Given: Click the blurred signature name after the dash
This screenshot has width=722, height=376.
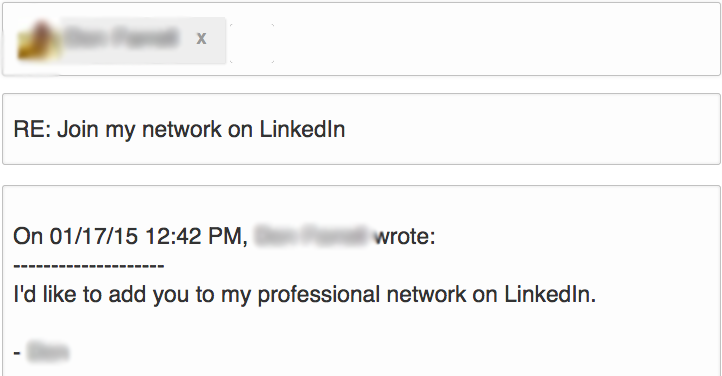Looking at the screenshot, I should [x=48, y=352].
